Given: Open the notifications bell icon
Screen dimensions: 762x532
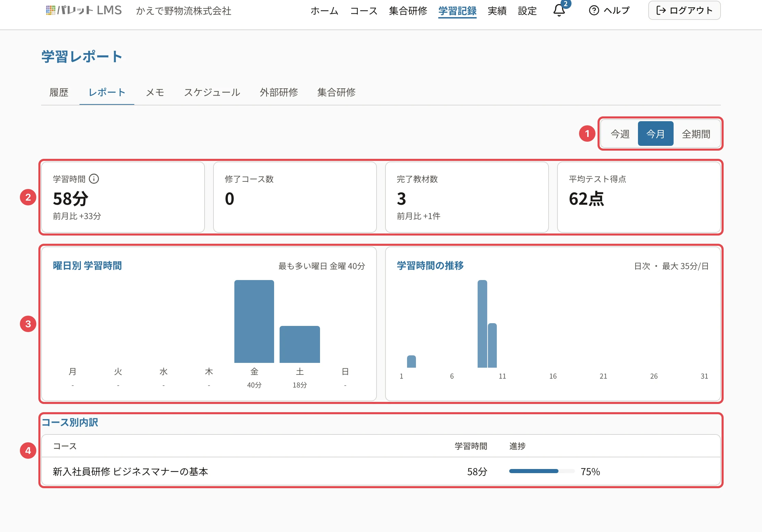Looking at the screenshot, I should 559,10.
